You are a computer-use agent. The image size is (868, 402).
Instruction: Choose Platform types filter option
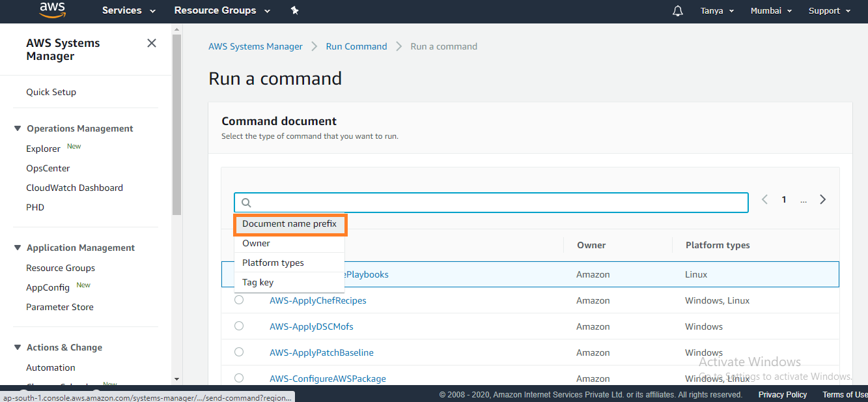(x=273, y=263)
